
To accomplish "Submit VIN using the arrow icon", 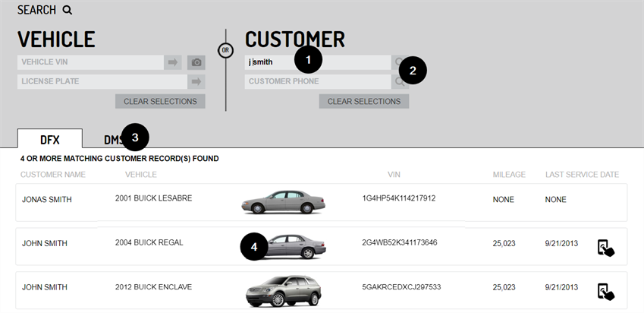I will click(x=174, y=62).
